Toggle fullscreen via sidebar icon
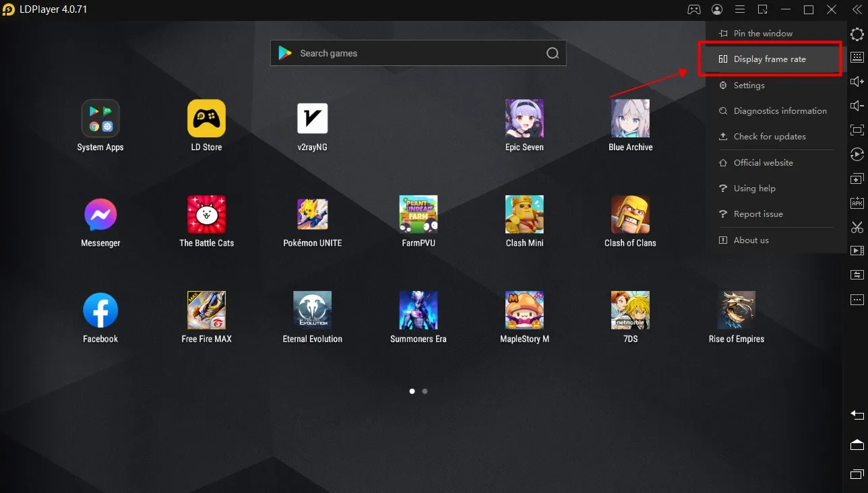This screenshot has height=493, width=868. click(x=857, y=130)
